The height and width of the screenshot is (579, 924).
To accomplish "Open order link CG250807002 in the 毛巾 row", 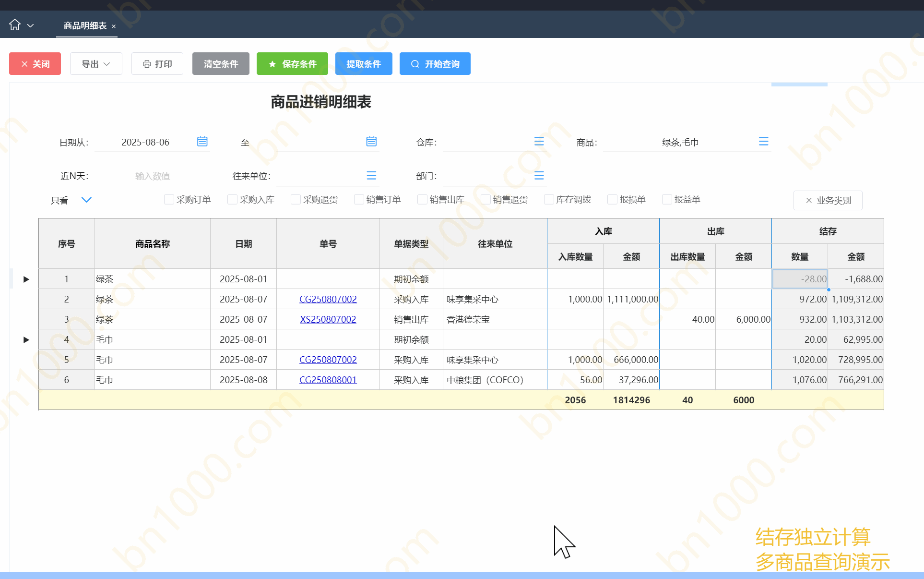I will 328,360.
